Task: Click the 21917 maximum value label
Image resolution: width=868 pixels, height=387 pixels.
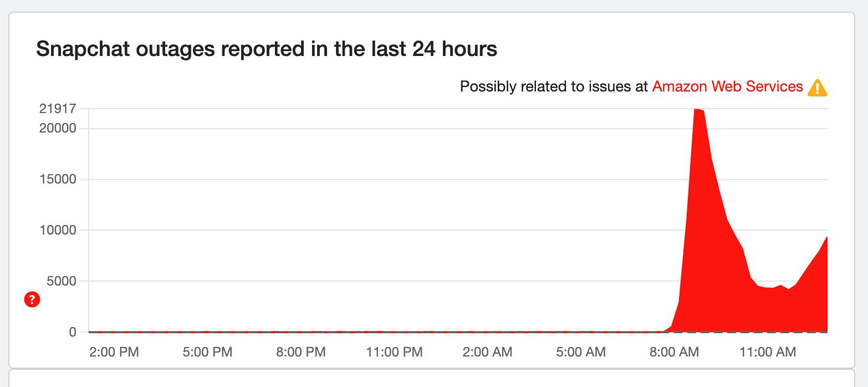Action: (x=57, y=109)
